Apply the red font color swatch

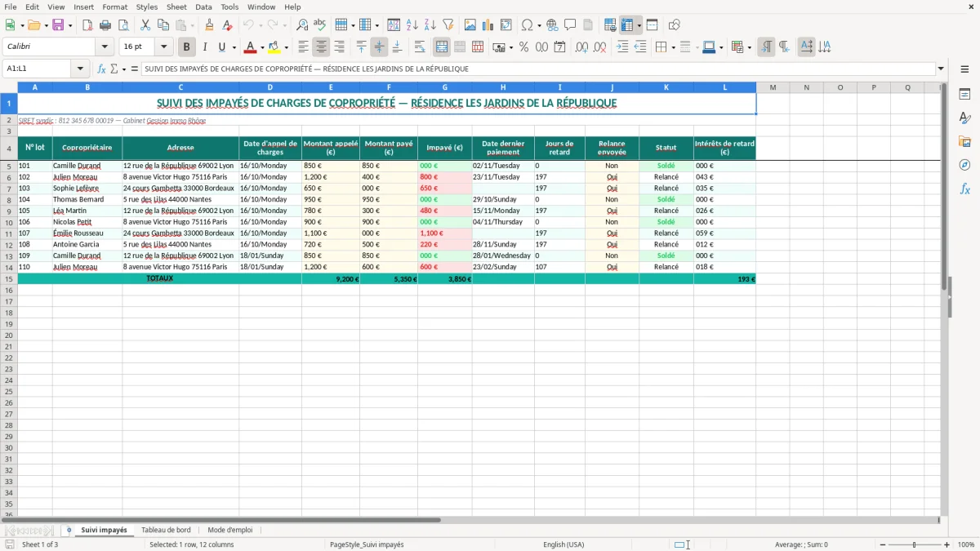pos(251,47)
